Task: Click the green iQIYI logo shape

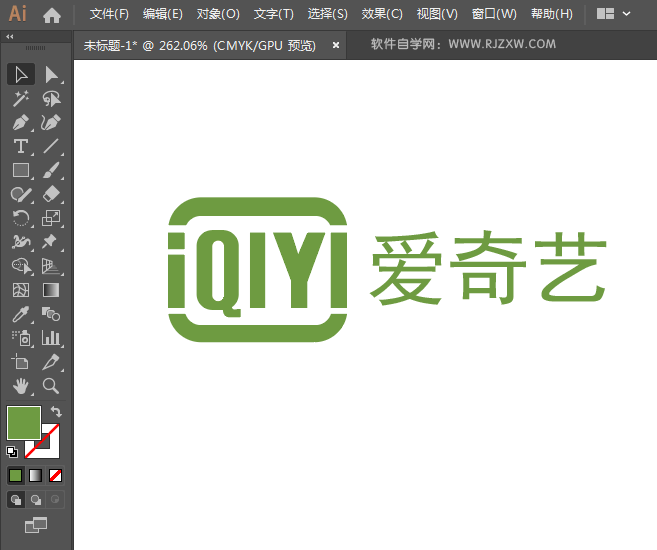Action: (258, 269)
